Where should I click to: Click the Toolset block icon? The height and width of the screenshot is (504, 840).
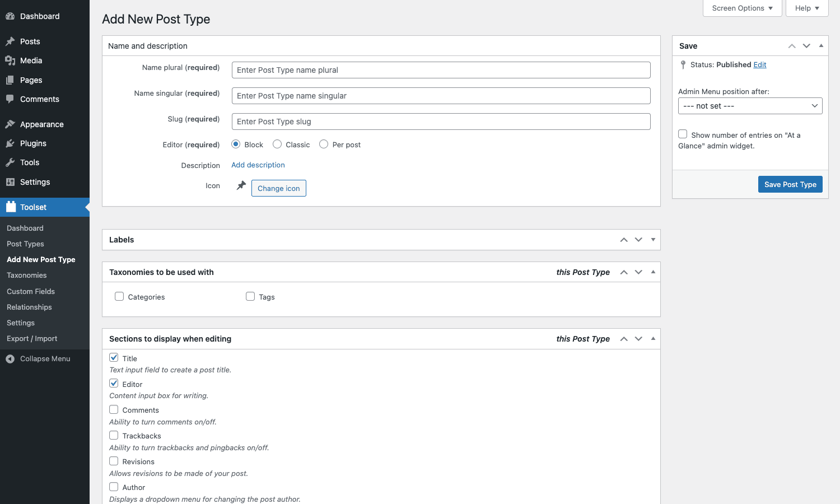coord(11,207)
